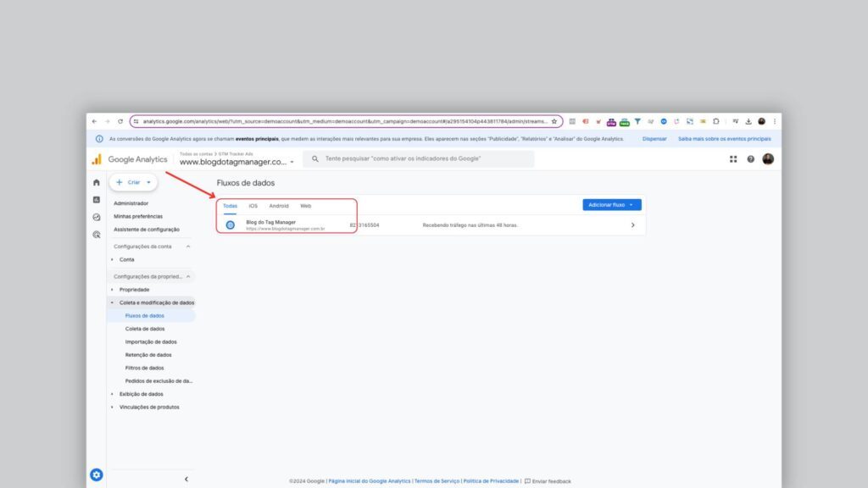Click the Analytics search field
The width and height of the screenshot is (868, 488).
pos(419,158)
